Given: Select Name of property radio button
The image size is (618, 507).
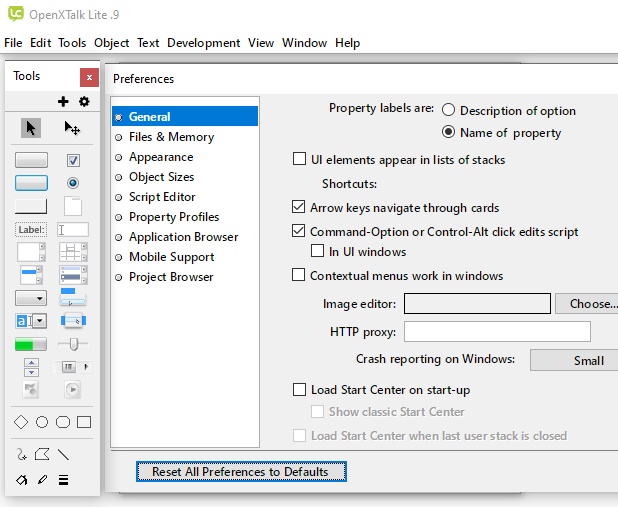Looking at the screenshot, I should [448, 132].
